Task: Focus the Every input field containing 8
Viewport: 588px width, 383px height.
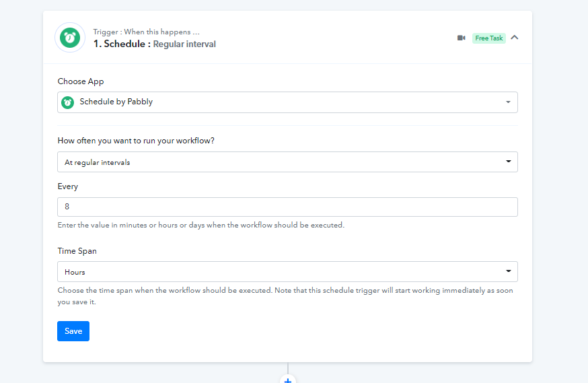Action: tap(287, 207)
